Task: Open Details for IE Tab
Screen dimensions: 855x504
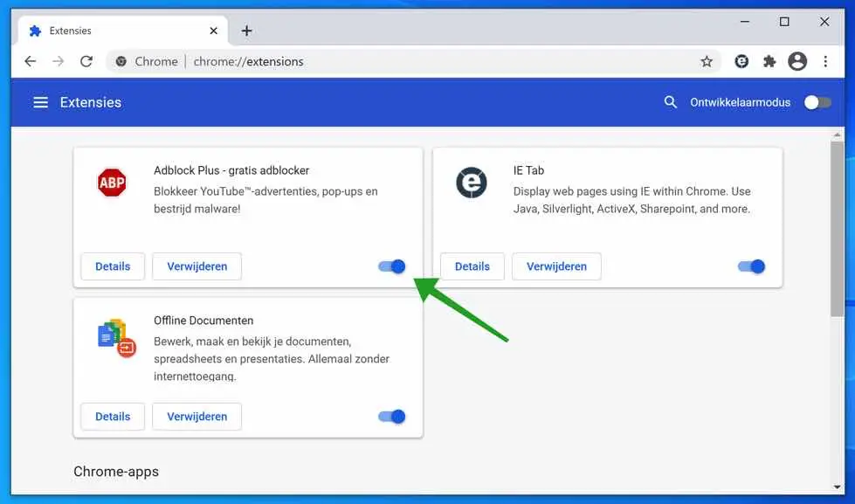Action: [472, 266]
